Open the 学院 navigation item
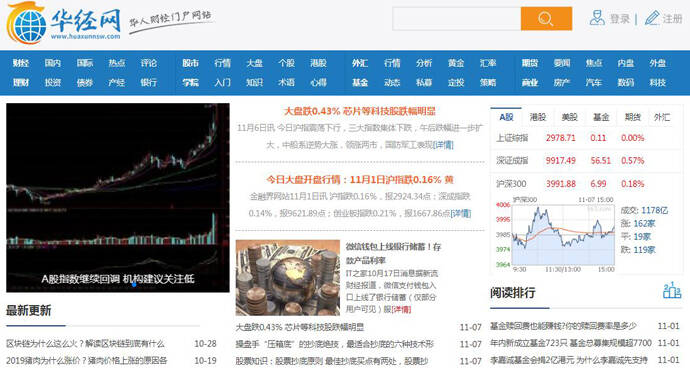The width and height of the screenshot is (690, 368). 191,82
